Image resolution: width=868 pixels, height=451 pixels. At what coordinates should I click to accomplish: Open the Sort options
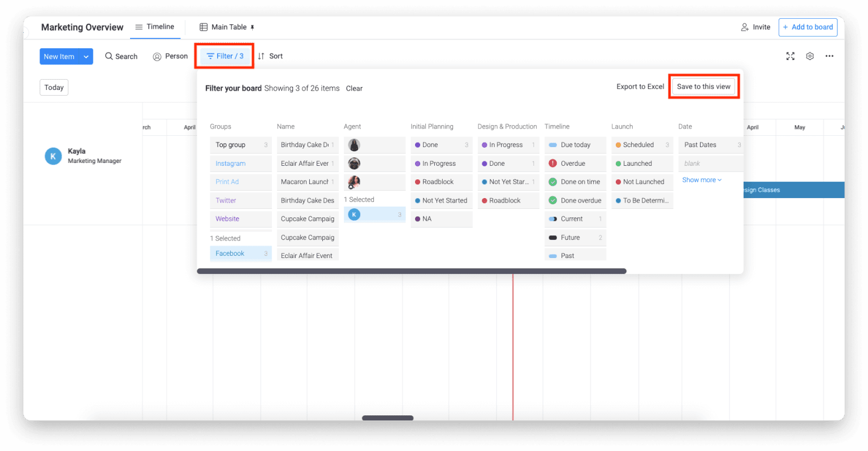(270, 56)
